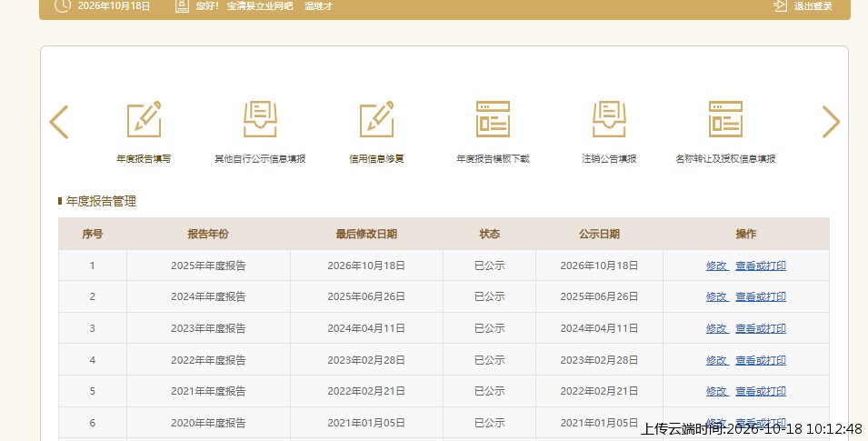Image resolution: width=868 pixels, height=441 pixels.
Task: Click 查看或打印 for the 2023年年度报告 row
Action: pyautogui.click(x=761, y=328)
